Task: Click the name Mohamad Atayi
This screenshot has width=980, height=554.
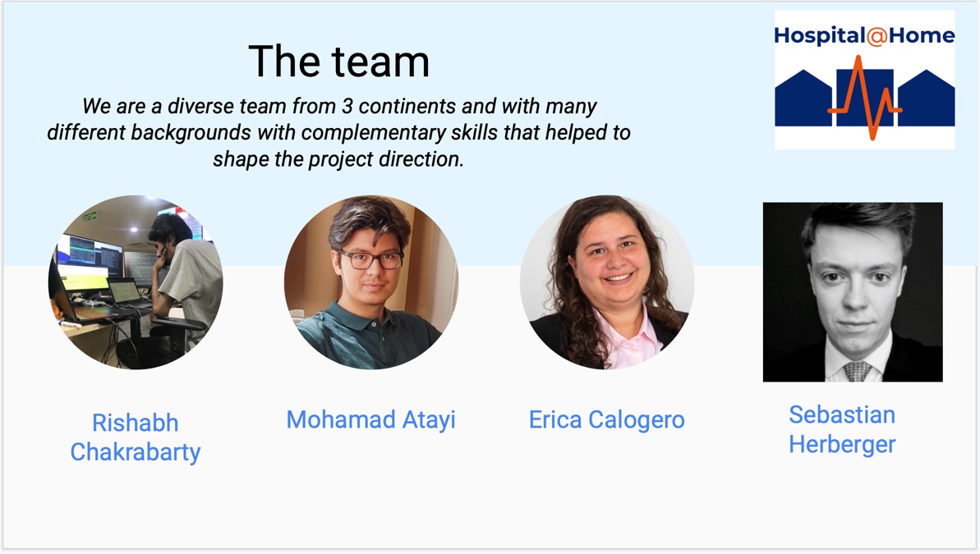Action: point(371,419)
